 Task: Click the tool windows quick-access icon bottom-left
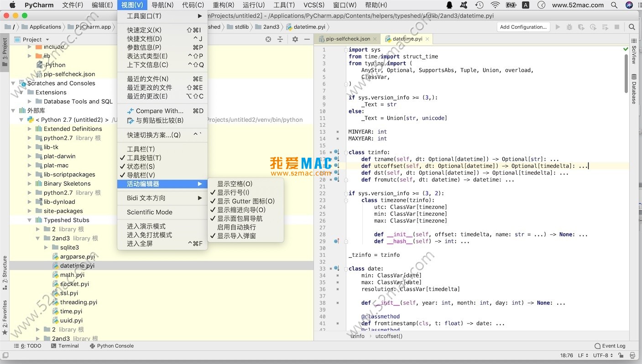click(x=5, y=355)
